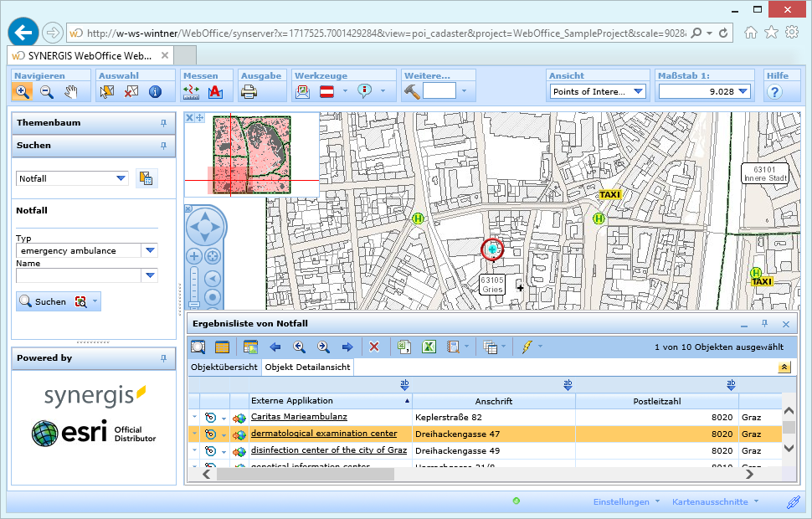The width and height of the screenshot is (812, 519).
Task: Open the Caritas Marieambulanz link
Action: (x=299, y=416)
